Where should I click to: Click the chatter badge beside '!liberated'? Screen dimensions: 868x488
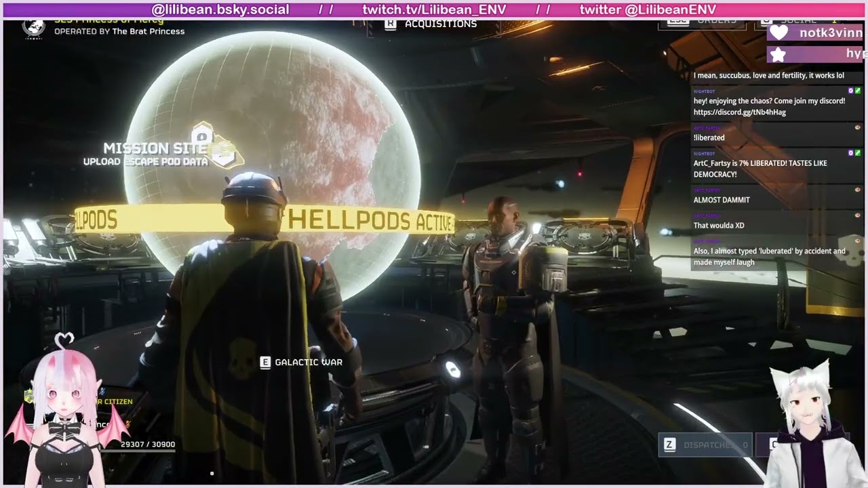tap(857, 127)
